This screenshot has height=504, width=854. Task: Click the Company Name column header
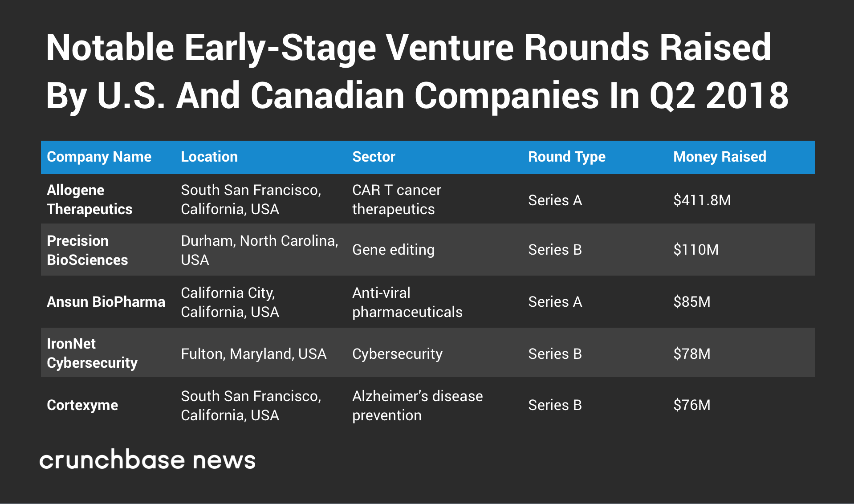(99, 157)
